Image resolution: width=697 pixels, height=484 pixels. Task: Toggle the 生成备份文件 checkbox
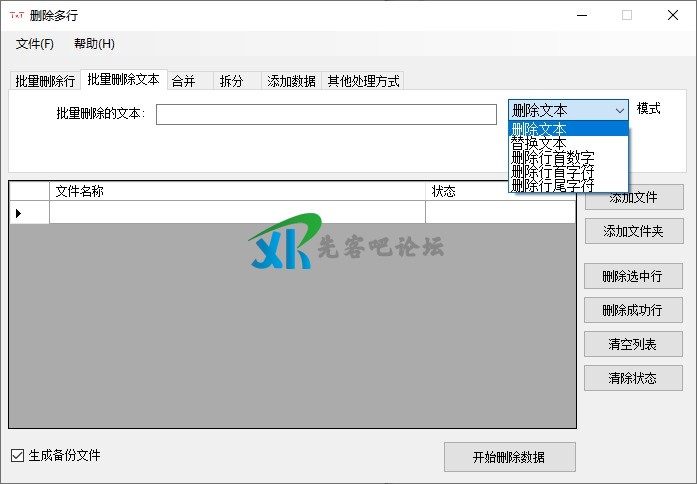[17, 456]
